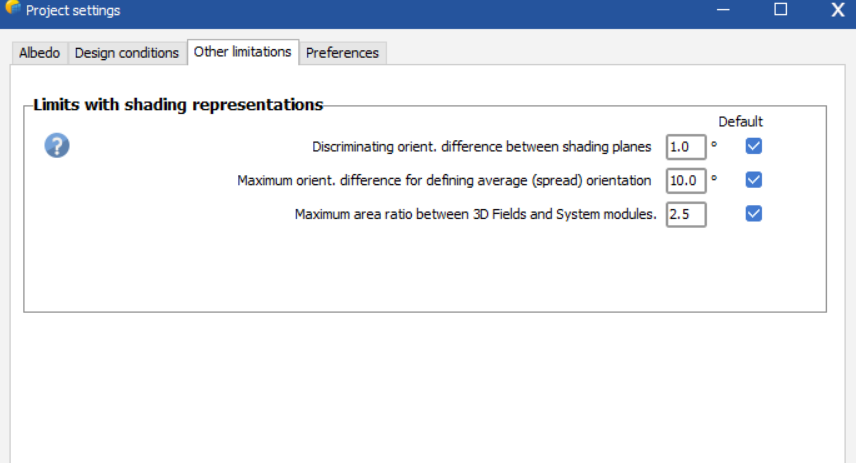Select the area ratio field showing 2.5

tap(686, 215)
